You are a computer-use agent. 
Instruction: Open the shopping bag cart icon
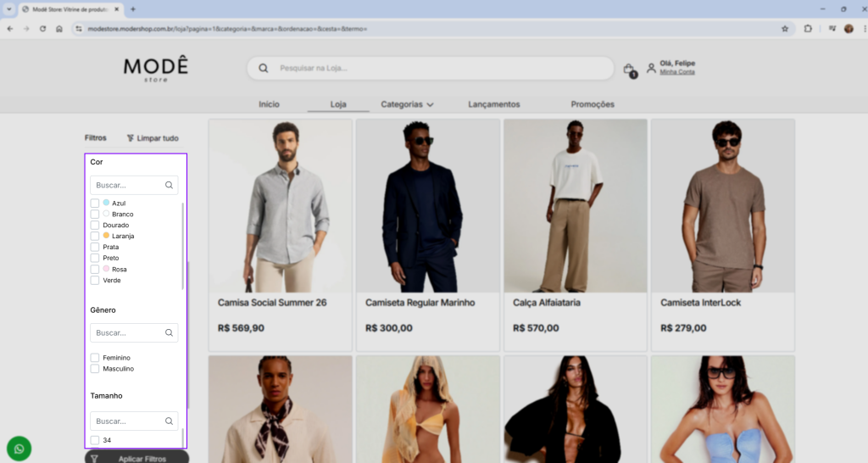tap(628, 69)
